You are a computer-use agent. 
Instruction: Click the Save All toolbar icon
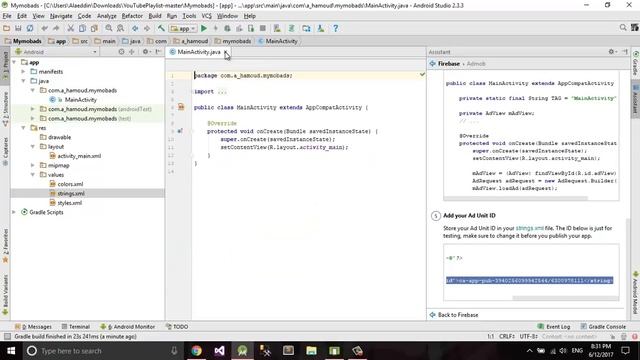click(x=18, y=28)
